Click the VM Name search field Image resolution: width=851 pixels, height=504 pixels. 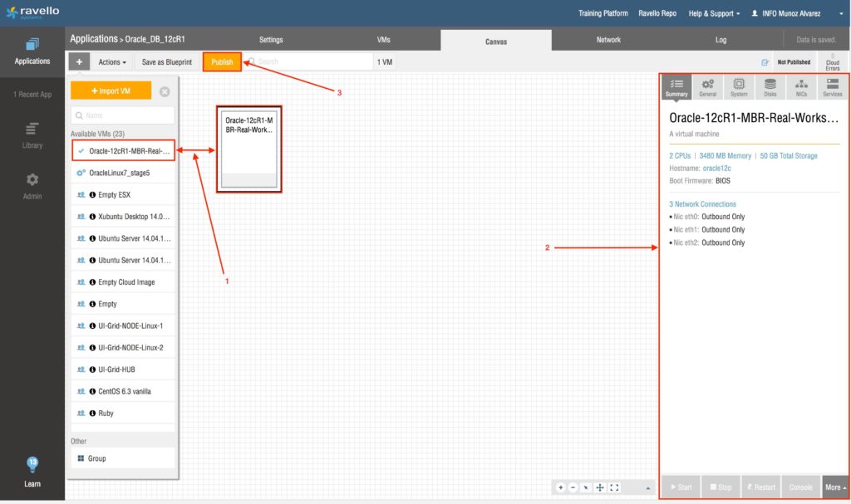pyautogui.click(x=123, y=116)
